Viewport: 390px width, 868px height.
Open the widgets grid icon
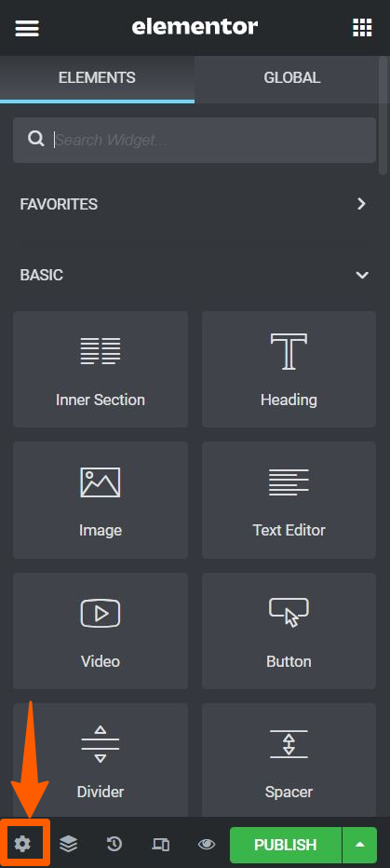(x=362, y=27)
